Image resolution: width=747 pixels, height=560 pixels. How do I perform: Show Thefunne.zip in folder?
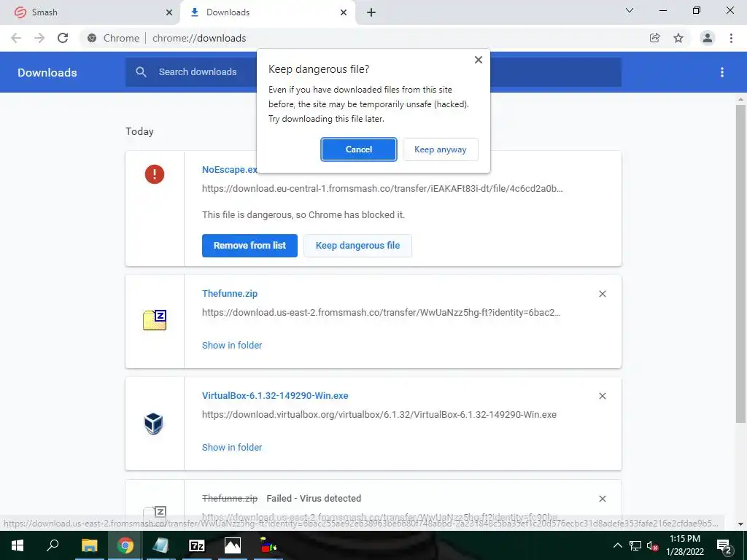(x=232, y=345)
